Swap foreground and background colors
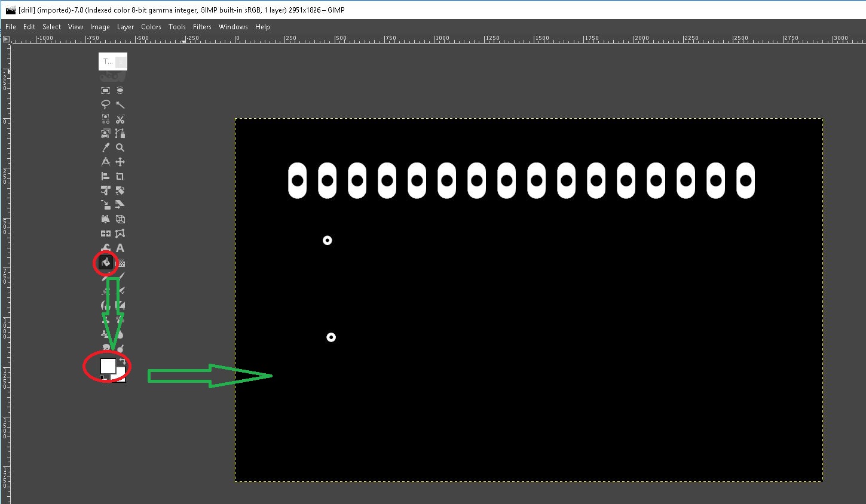The height and width of the screenshot is (504, 866). pos(122,361)
